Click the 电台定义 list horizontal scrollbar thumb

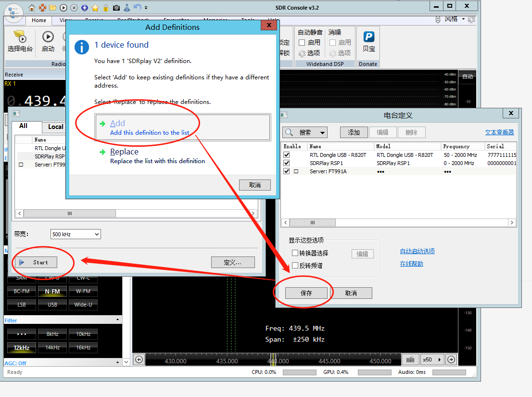pyautogui.click(x=313, y=223)
